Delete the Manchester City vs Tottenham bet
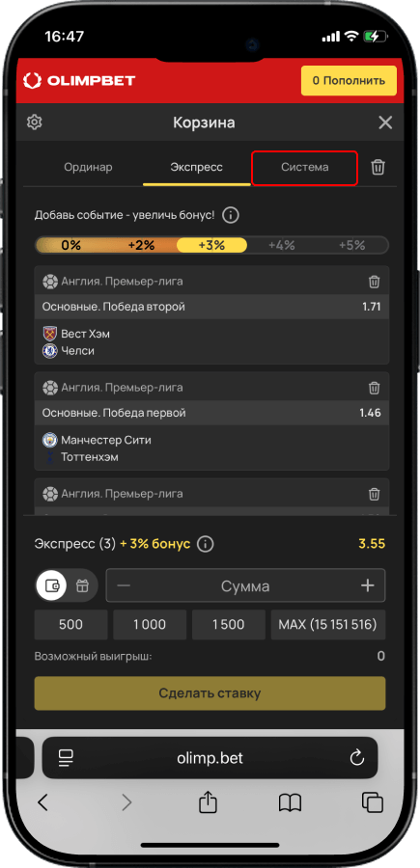This screenshot has width=420, height=868. pos(375,388)
